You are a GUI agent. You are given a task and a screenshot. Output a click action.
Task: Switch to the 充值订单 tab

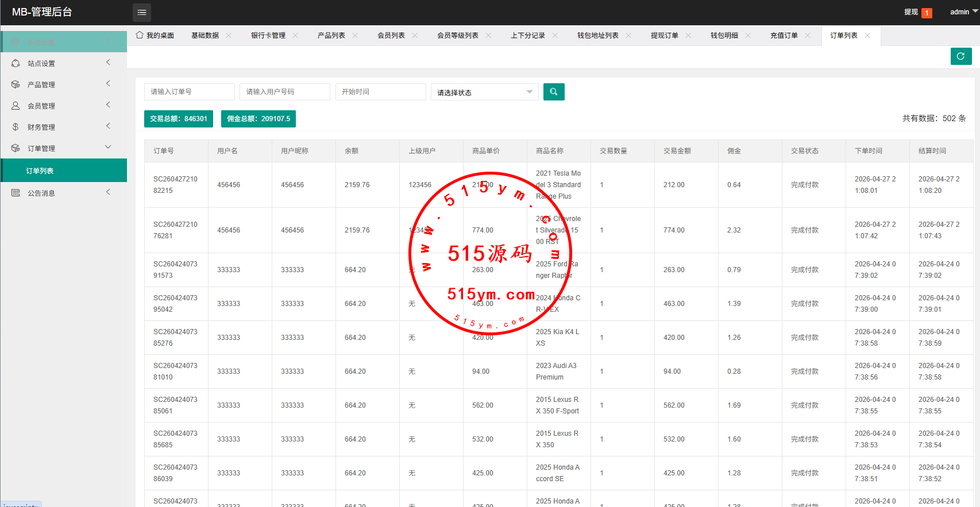[784, 36]
